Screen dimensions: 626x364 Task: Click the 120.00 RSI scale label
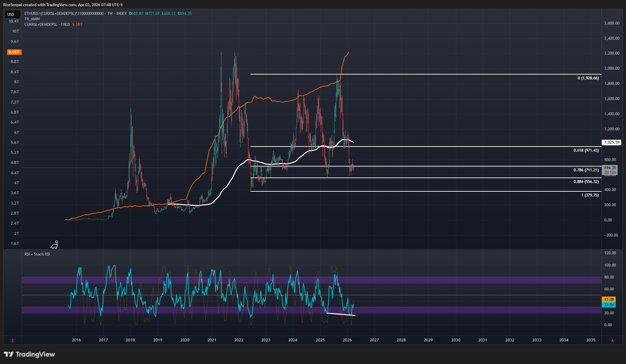(x=610, y=253)
